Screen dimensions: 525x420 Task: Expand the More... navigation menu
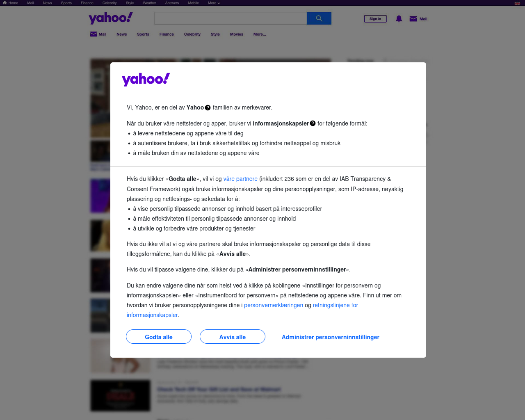point(260,34)
